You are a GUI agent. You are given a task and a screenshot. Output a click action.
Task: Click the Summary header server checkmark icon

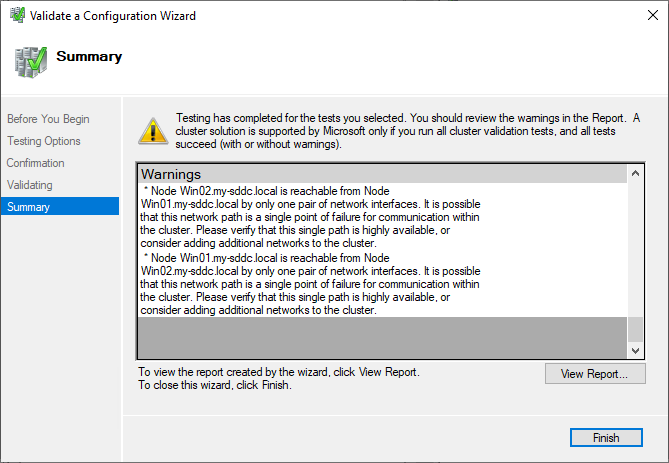(x=30, y=59)
